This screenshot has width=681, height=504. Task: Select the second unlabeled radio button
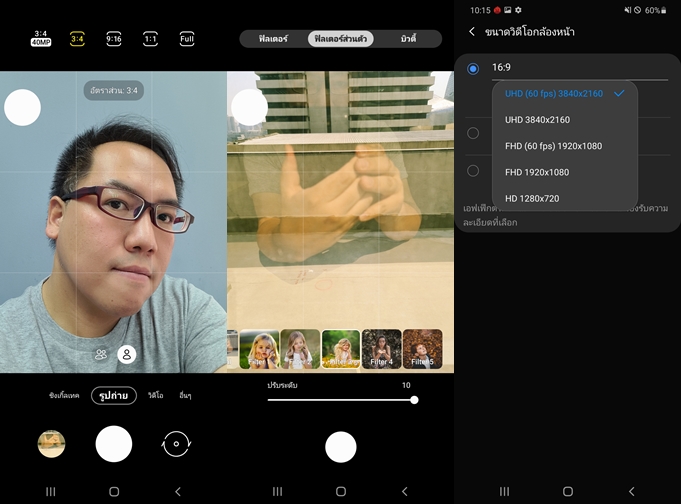click(473, 133)
